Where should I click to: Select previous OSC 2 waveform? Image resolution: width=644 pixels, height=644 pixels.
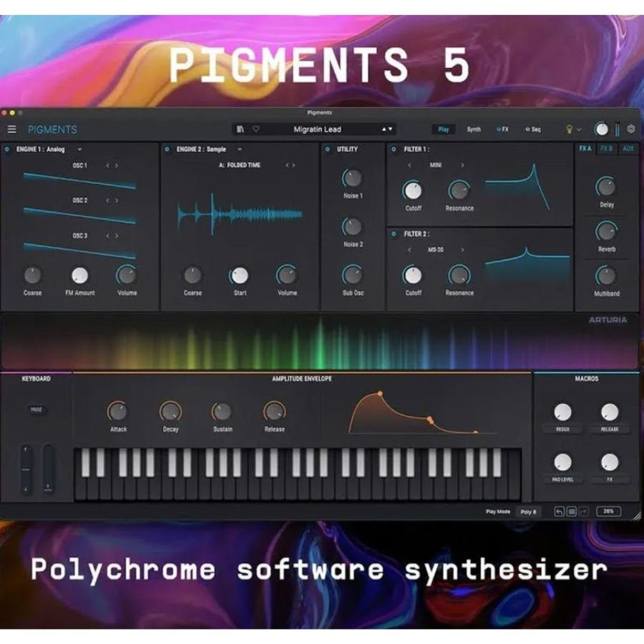pyautogui.click(x=107, y=200)
